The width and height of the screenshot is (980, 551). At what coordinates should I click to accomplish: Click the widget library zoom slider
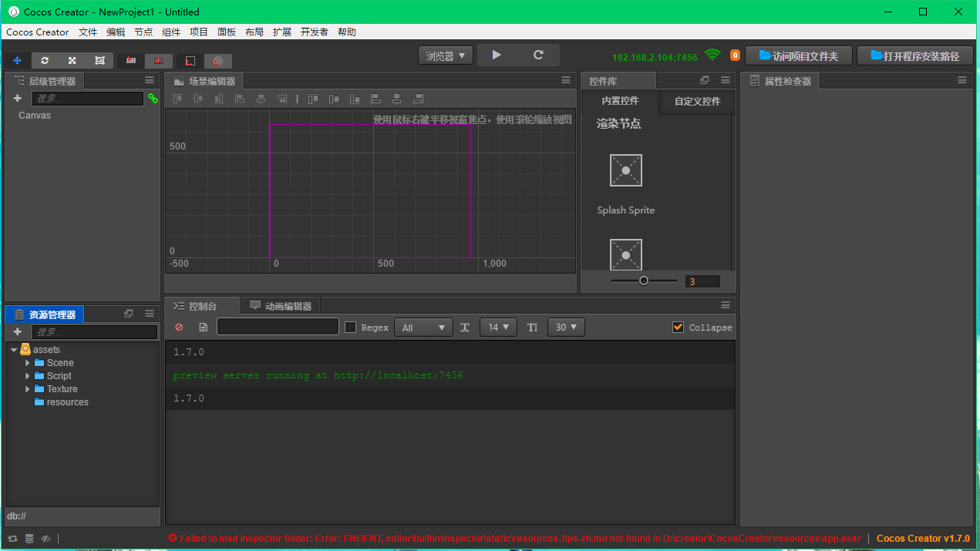coord(644,281)
